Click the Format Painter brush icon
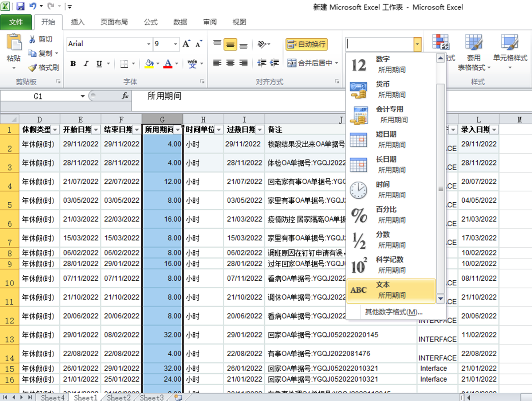 pyautogui.click(x=32, y=68)
